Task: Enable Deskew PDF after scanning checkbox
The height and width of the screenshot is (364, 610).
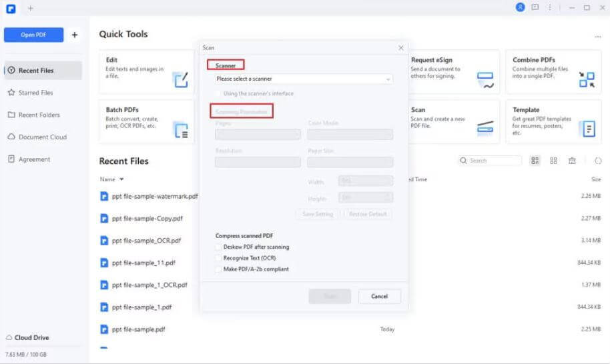Action: point(218,247)
